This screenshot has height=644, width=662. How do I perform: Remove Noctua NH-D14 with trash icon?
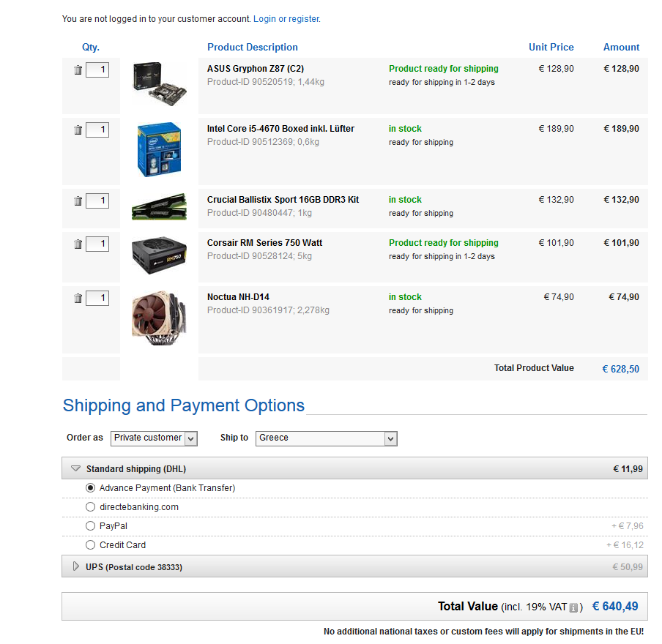(x=78, y=299)
